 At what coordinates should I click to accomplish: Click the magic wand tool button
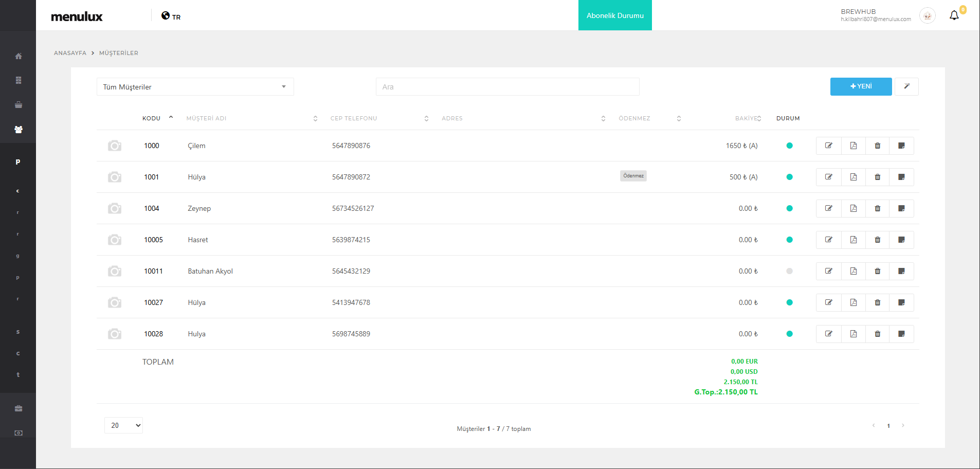click(906, 86)
